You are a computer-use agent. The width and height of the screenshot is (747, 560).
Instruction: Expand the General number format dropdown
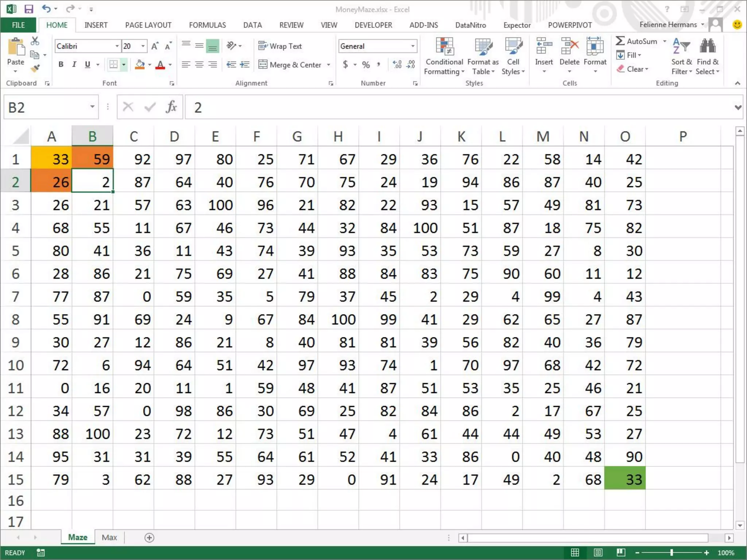click(x=413, y=46)
